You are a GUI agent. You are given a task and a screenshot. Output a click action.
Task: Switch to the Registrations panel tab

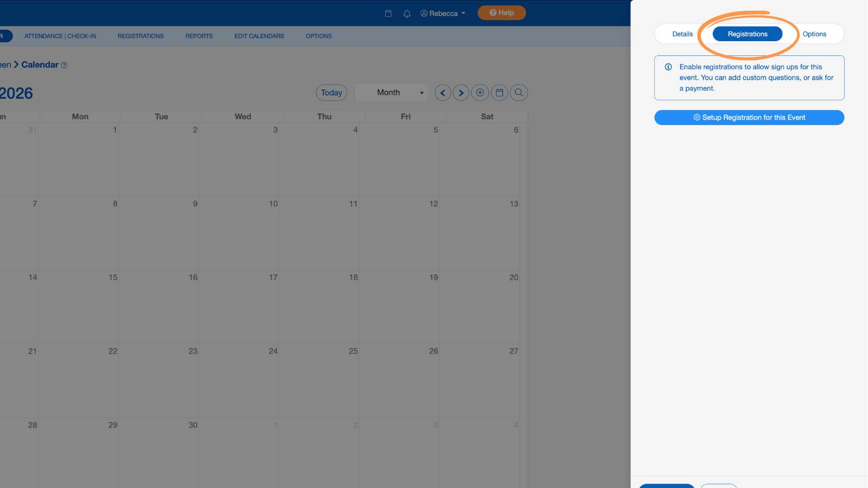pos(748,34)
